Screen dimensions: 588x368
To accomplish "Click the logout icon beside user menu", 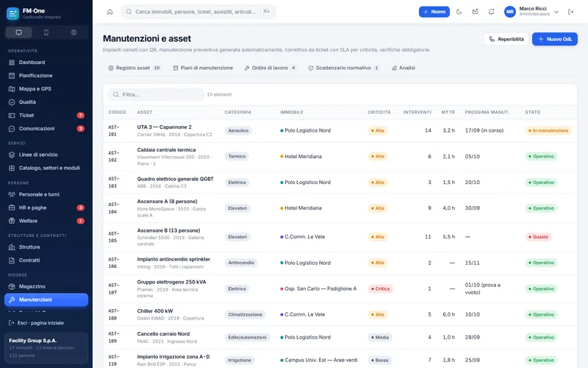I will coord(571,12).
